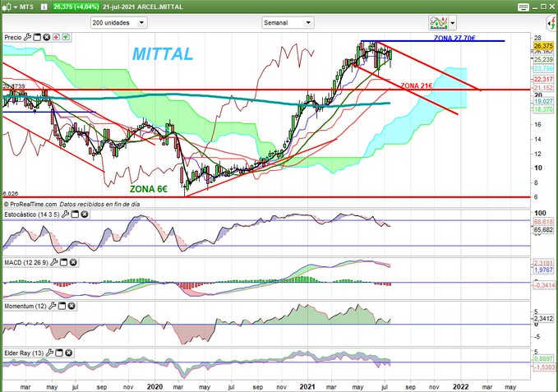Viewport: 558px width, 392px height.
Task: Click the 21-jul-2021 ARCEL.MITTAL title text
Action: pos(143,7)
